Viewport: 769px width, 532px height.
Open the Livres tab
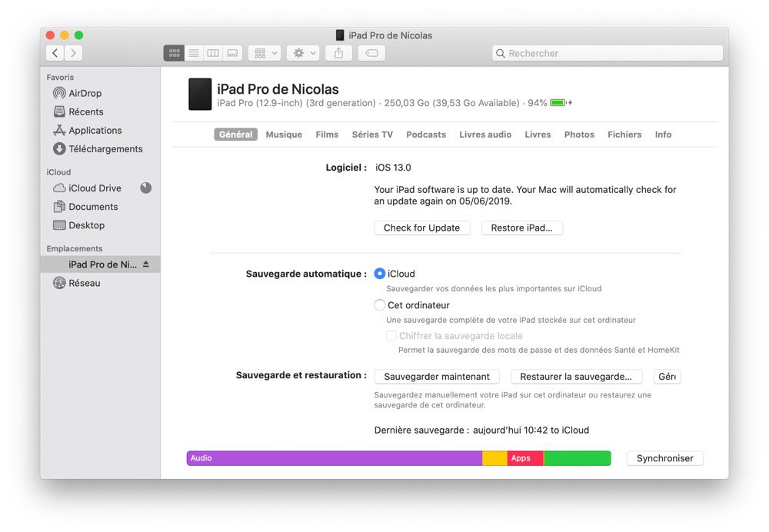tap(538, 135)
